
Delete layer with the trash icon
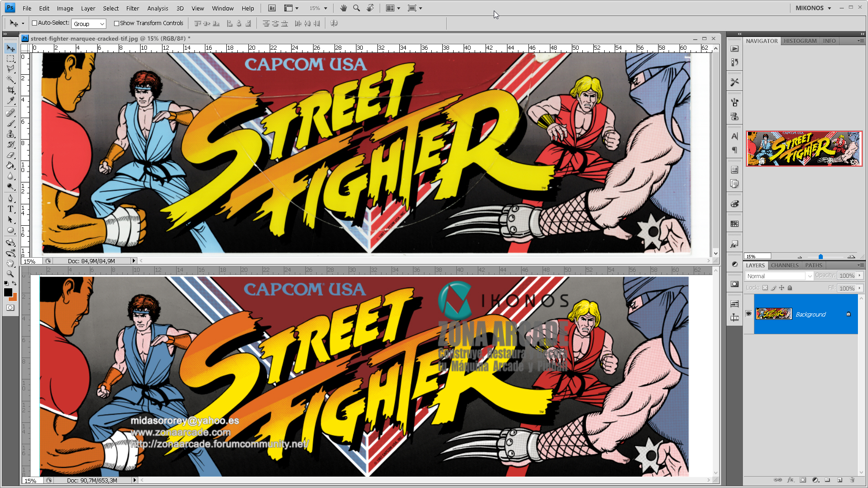coord(852,480)
